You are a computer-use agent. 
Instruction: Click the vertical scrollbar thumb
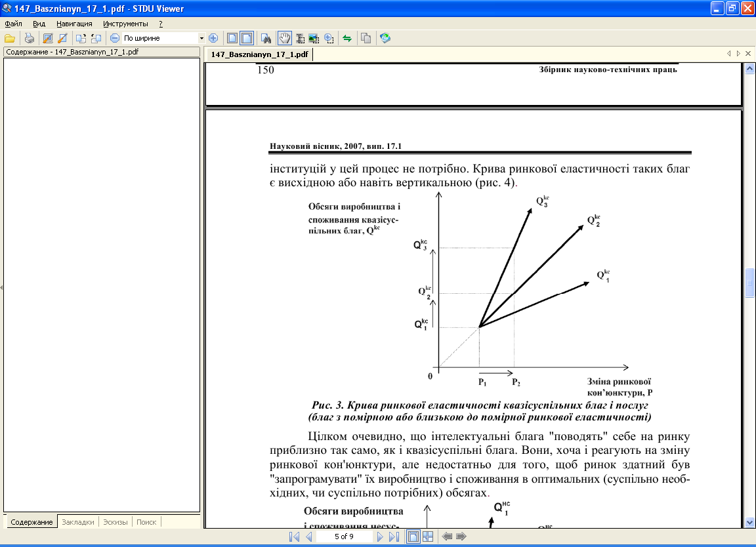(x=749, y=283)
